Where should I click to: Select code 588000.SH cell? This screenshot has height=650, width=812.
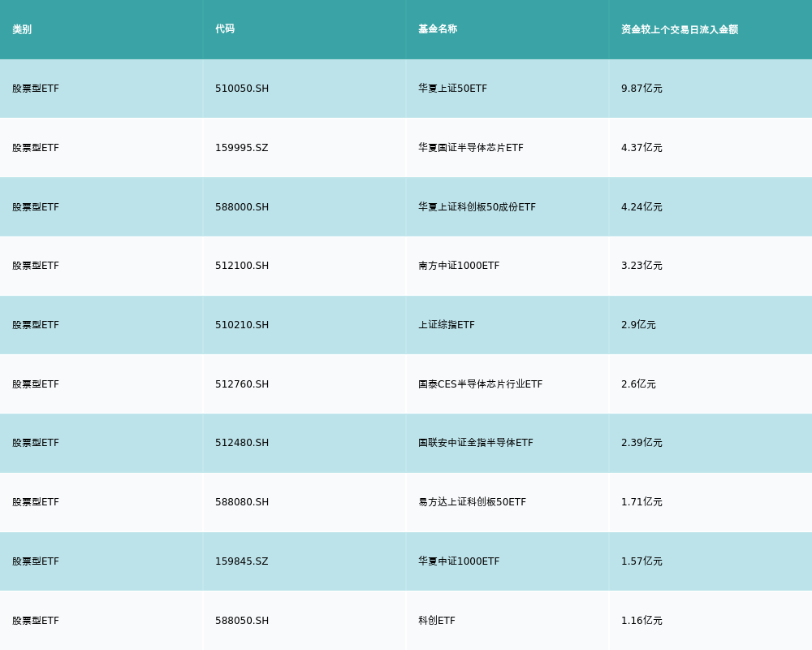point(242,207)
